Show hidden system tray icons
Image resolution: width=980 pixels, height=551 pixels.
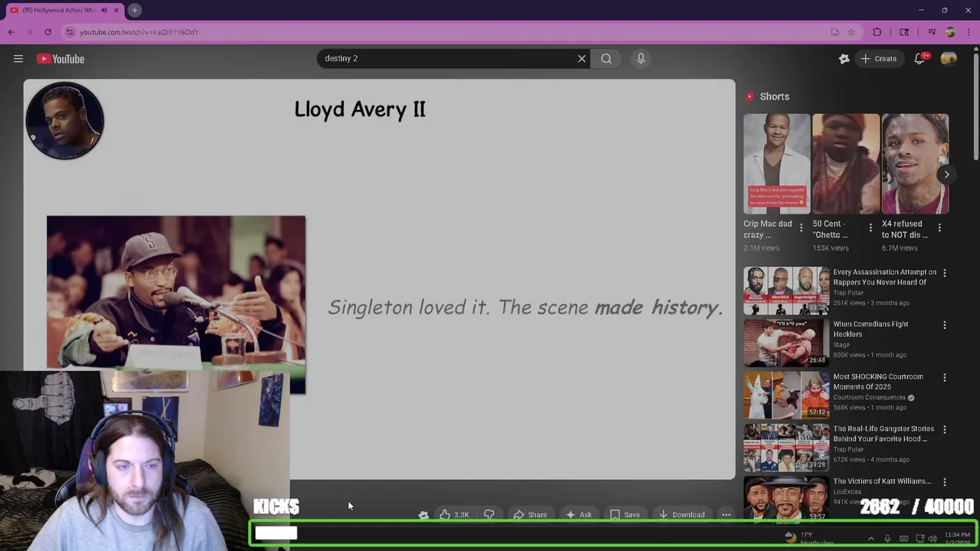pos(871,539)
